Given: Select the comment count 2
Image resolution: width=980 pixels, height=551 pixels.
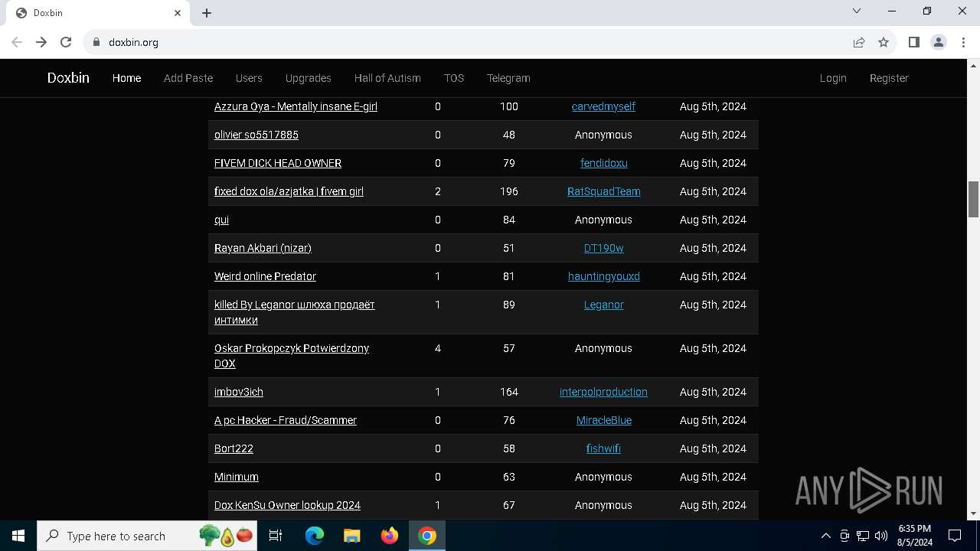Looking at the screenshot, I should pyautogui.click(x=438, y=191).
